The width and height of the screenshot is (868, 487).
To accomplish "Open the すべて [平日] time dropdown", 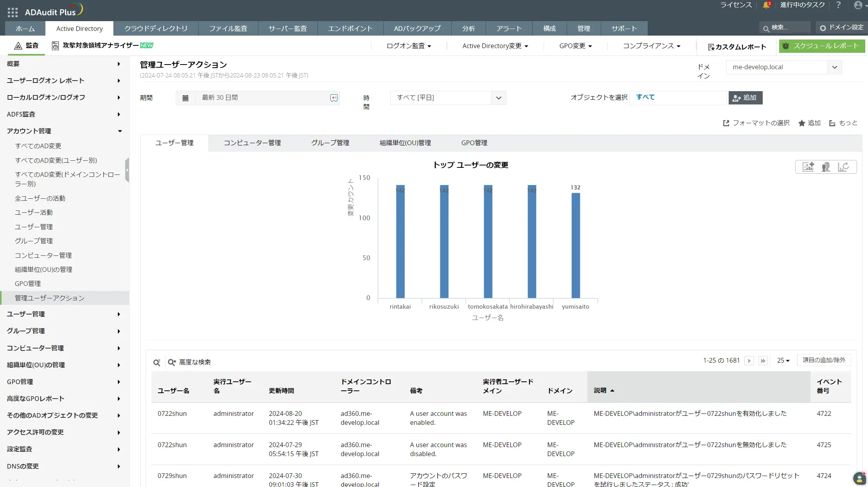I will pos(448,98).
